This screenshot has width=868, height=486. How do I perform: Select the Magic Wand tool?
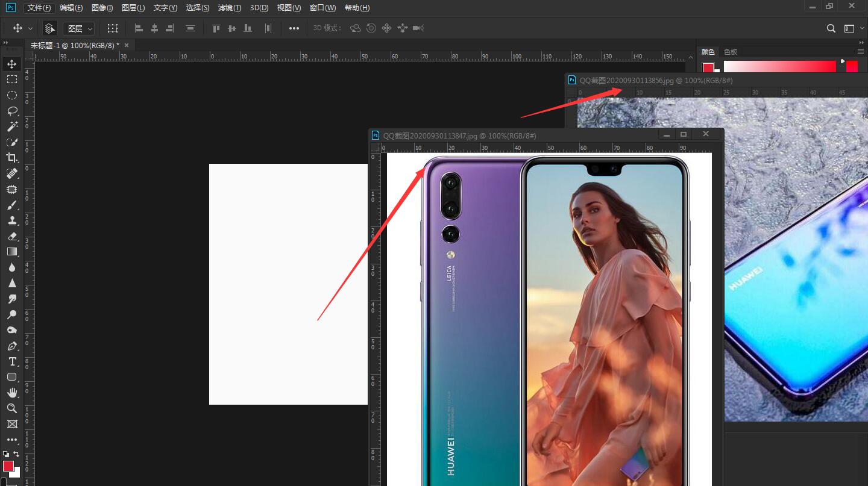[11, 126]
